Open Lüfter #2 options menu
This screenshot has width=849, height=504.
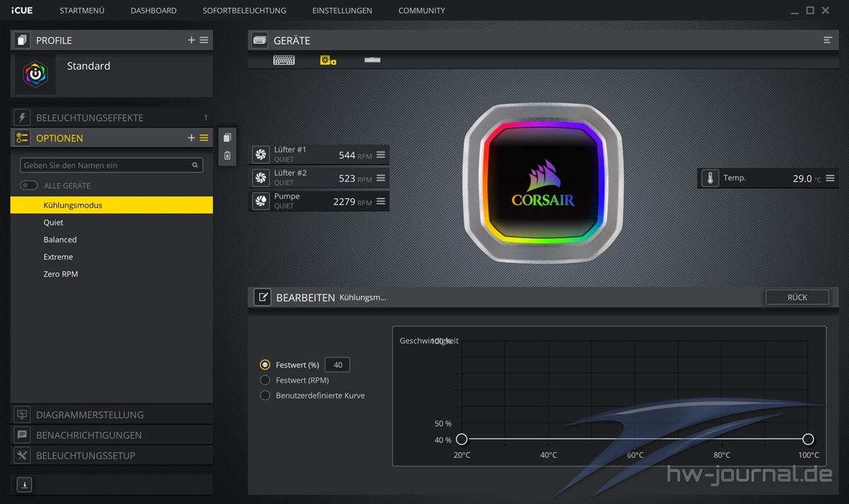(381, 178)
